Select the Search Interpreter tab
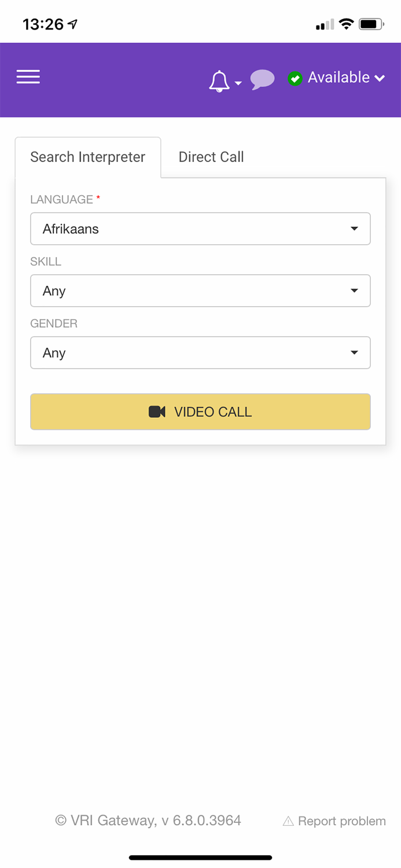The image size is (401, 868). [87, 157]
